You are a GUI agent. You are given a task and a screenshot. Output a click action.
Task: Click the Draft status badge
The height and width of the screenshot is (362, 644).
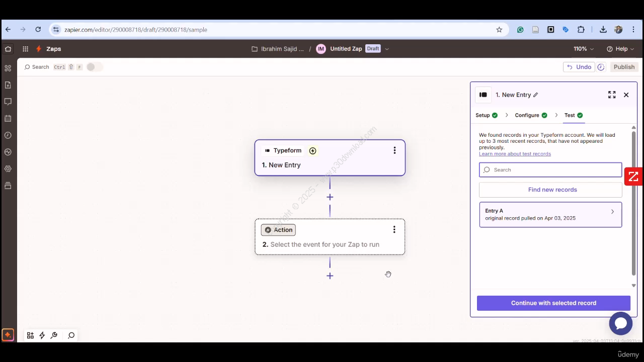373,49
